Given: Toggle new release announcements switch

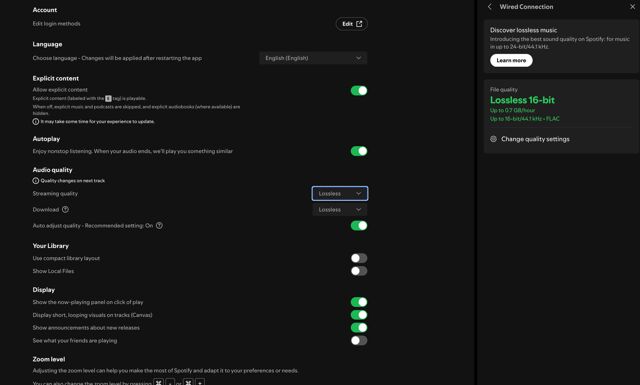Looking at the screenshot, I should [359, 327].
